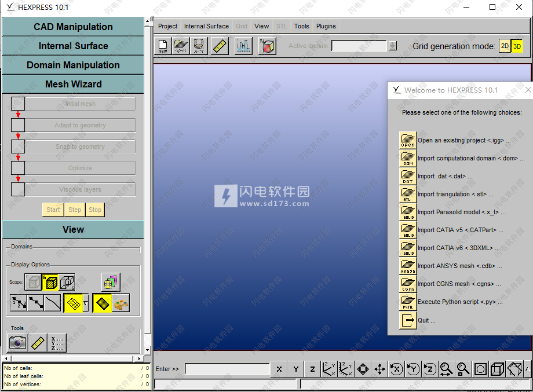Screen dimensions: 533x392
Task: Open the mesh quality histogram tool
Action: coord(243,46)
